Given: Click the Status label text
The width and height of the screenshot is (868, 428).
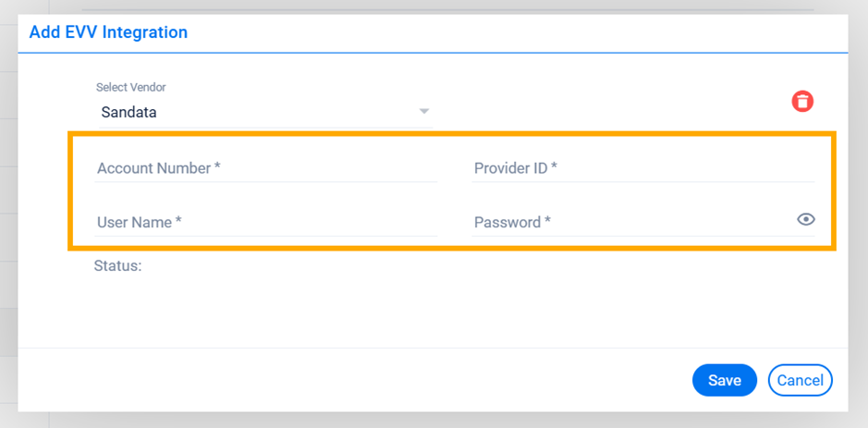Looking at the screenshot, I should [117, 266].
